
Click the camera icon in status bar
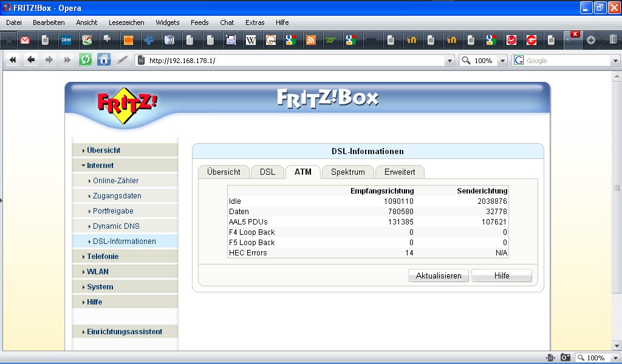(565, 358)
